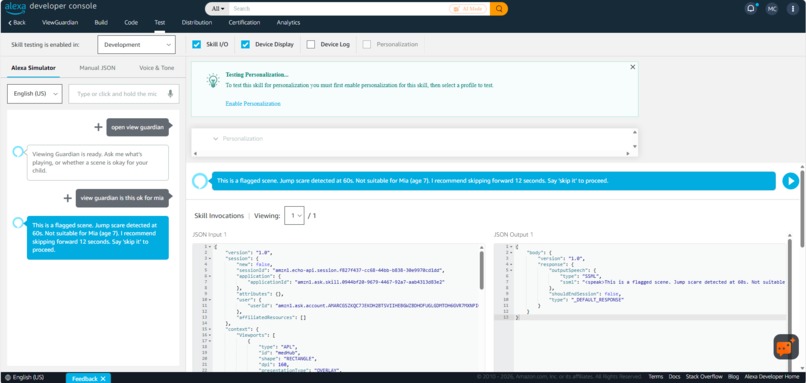The image size is (806, 383).
Task: Open the MC user account avatar
Action: pos(772,9)
